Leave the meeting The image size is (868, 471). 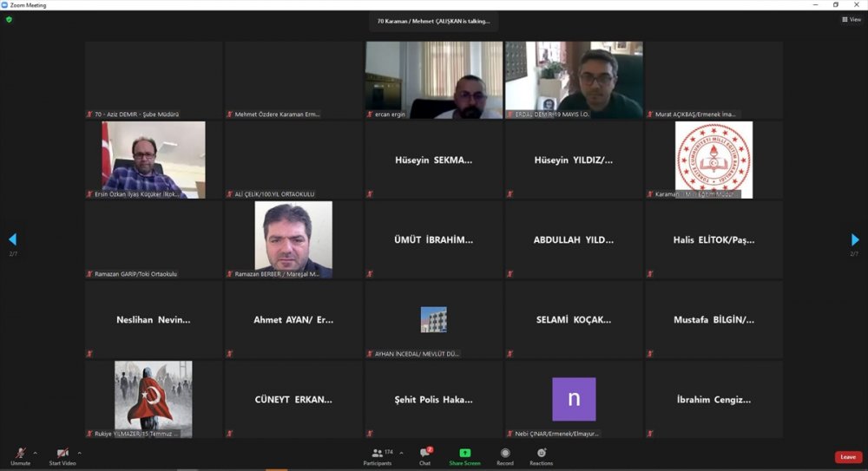(x=847, y=457)
